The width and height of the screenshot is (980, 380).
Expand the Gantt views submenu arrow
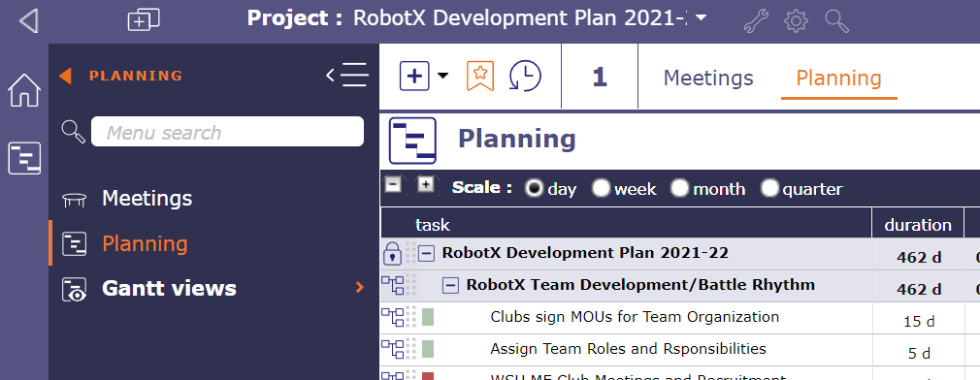coord(359,288)
